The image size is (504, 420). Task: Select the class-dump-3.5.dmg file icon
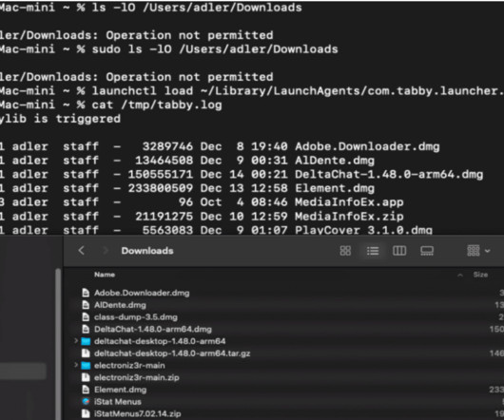[x=86, y=317]
